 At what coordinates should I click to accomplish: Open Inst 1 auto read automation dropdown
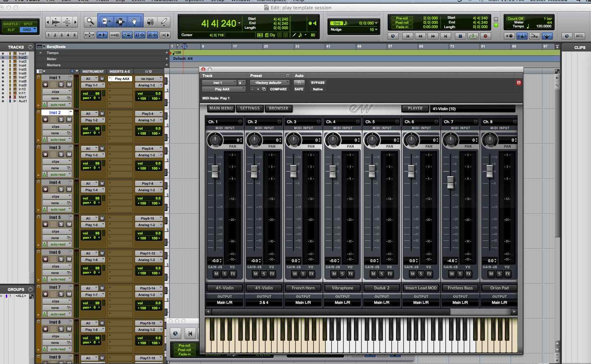[x=58, y=105]
